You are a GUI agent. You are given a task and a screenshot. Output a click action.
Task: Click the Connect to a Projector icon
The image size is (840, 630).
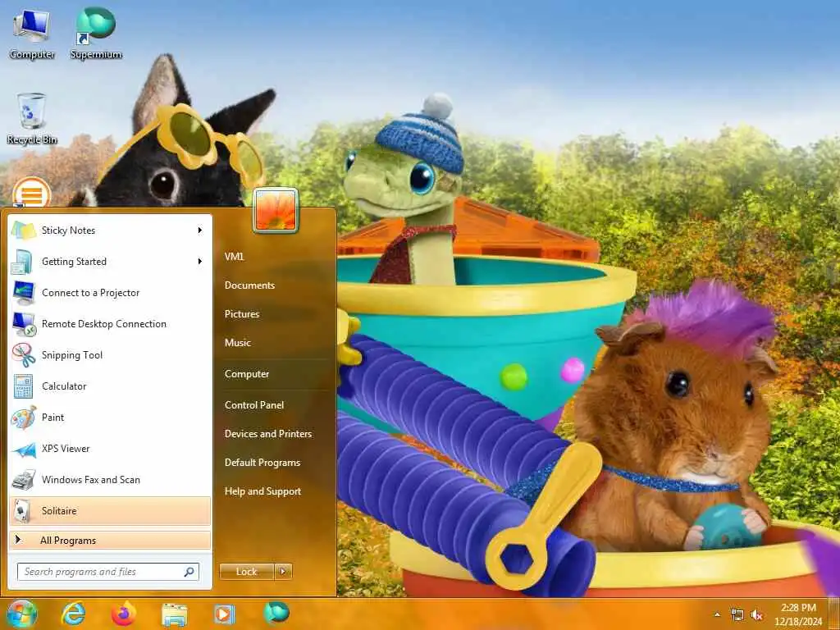(24, 293)
